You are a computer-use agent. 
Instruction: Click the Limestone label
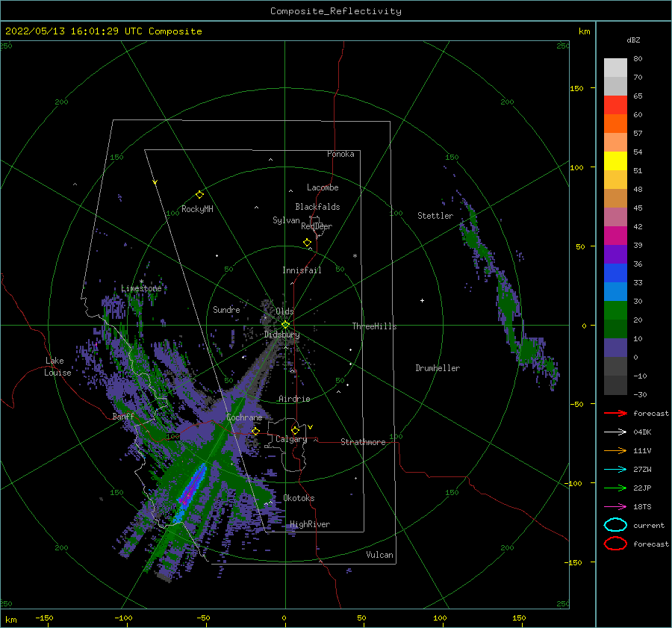click(x=141, y=288)
